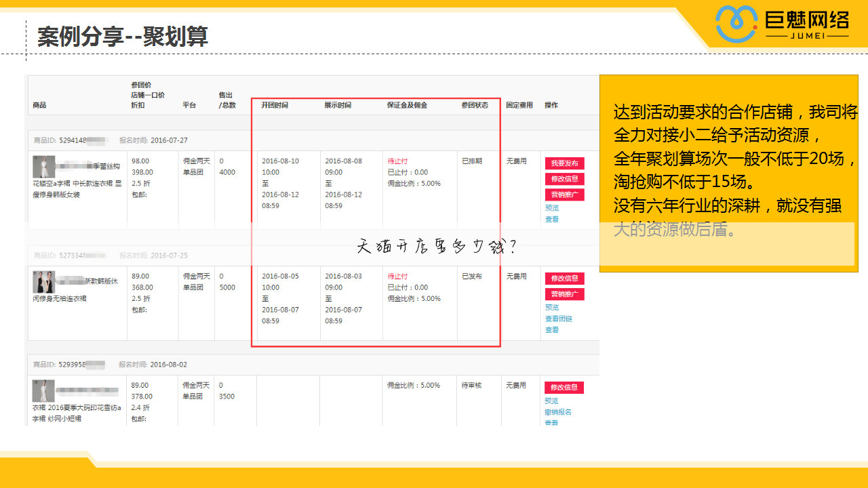Click 预览 link under first product's actions
The image size is (868, 488).
552,208
